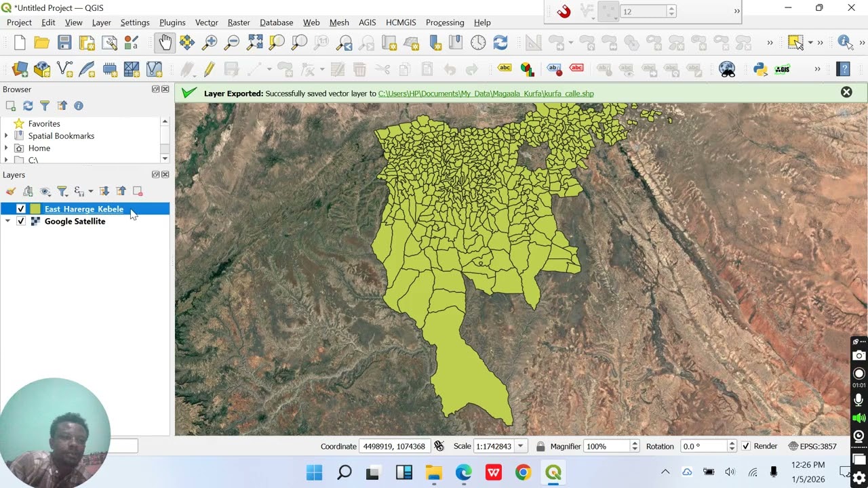Activate the Zoom In tool

pos(210,43)
